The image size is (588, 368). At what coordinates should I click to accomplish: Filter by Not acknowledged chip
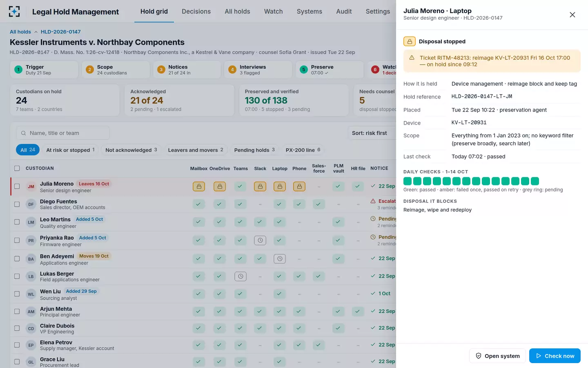tap(131, 150)
